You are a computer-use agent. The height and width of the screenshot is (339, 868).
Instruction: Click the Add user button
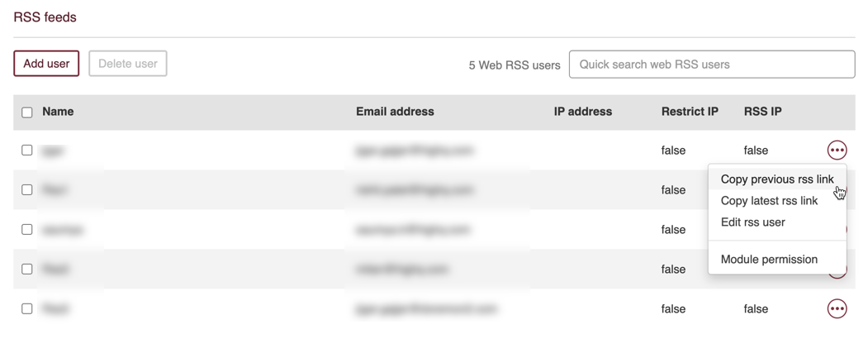[46, 64]
